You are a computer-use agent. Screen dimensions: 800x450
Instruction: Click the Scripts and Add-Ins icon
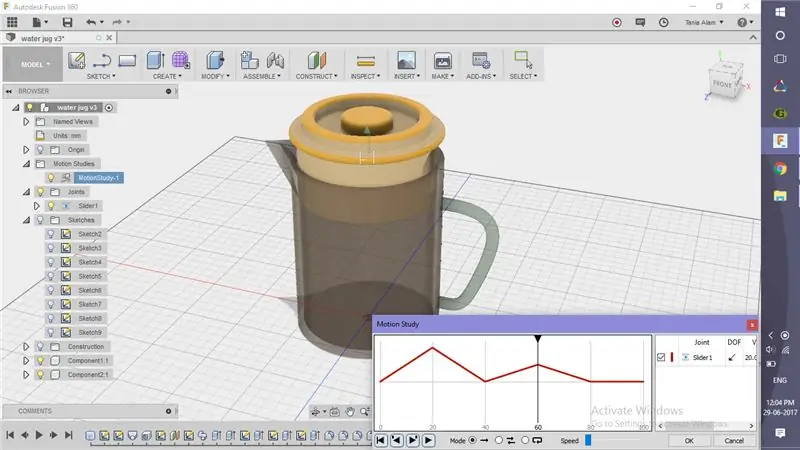click(481, 60)
